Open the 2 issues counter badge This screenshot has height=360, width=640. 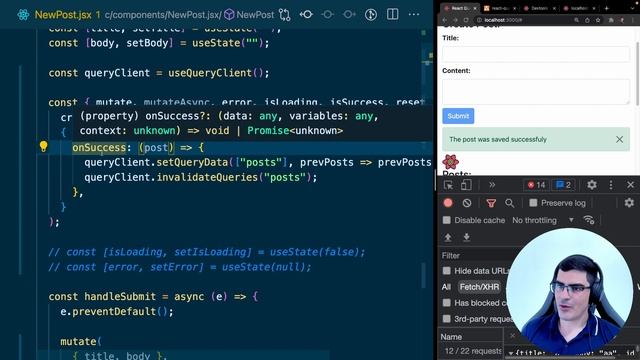(x=563, y=185)
